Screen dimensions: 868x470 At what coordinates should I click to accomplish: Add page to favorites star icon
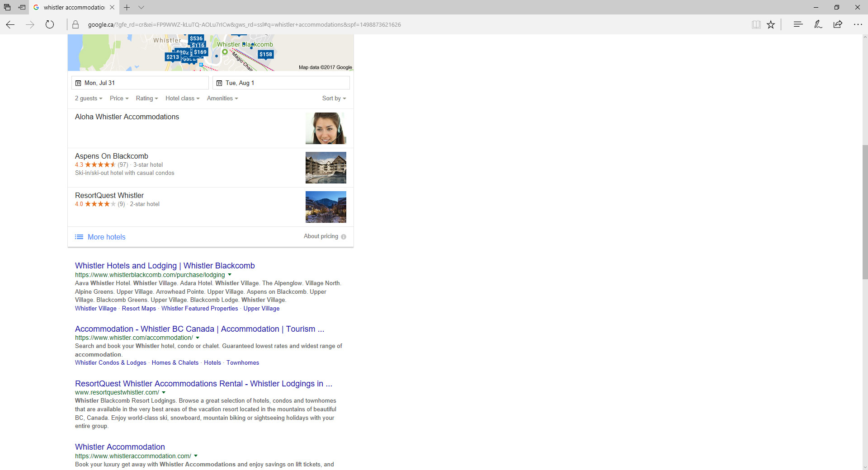(771, 25)
